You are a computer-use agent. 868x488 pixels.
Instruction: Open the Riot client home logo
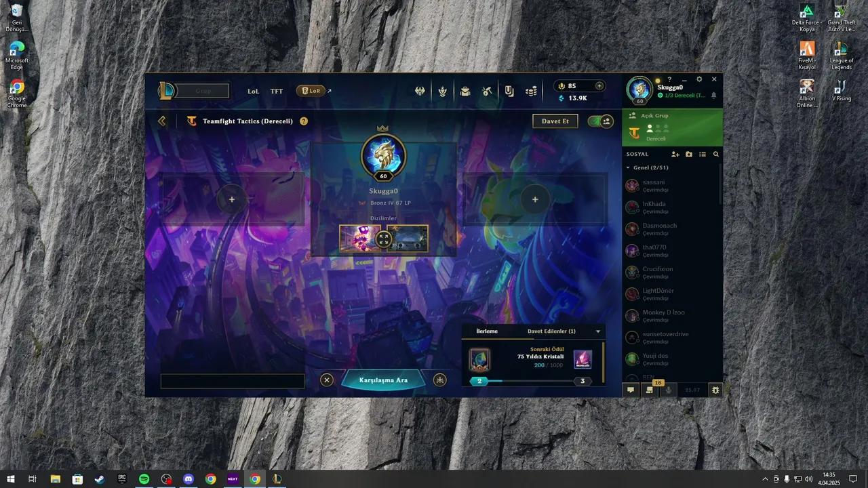coord(166,91)
